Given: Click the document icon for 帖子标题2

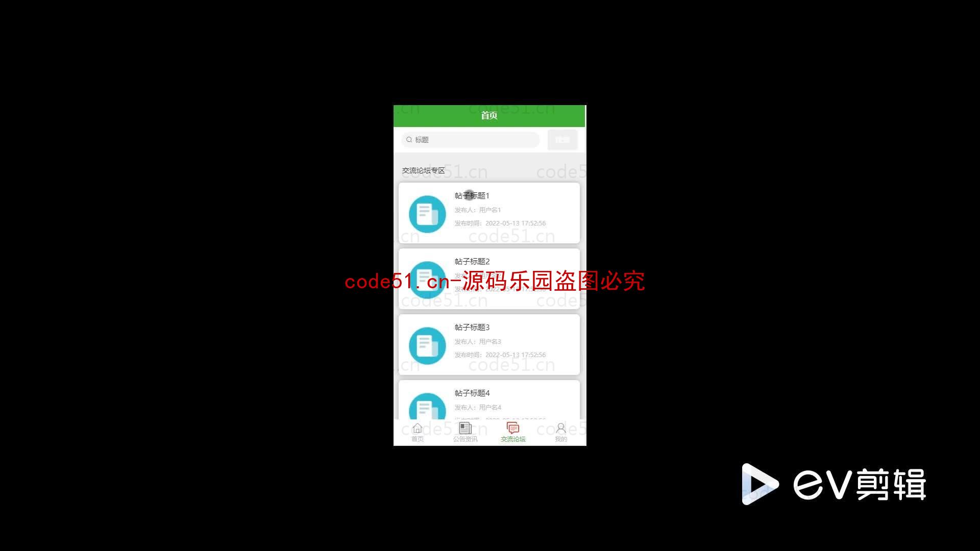Looking at the screenshot, I should coord(427,279).
